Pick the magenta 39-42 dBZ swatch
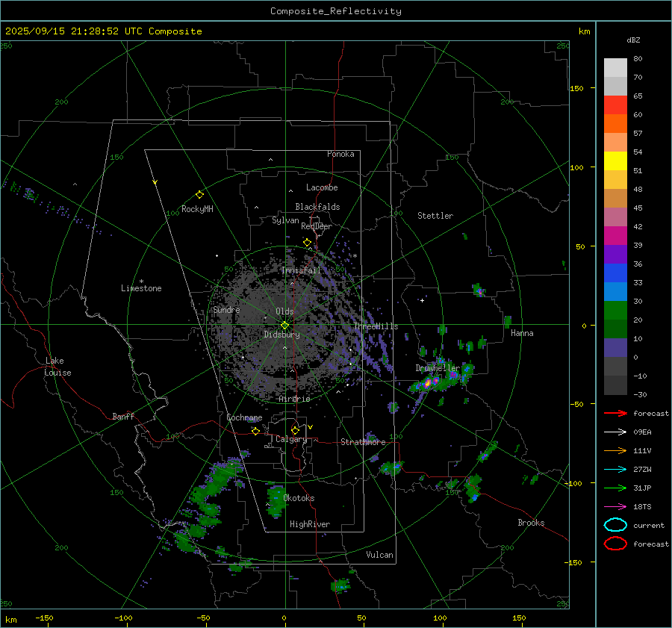The height and width of the screenshot is (628, 672). [615, 236]
